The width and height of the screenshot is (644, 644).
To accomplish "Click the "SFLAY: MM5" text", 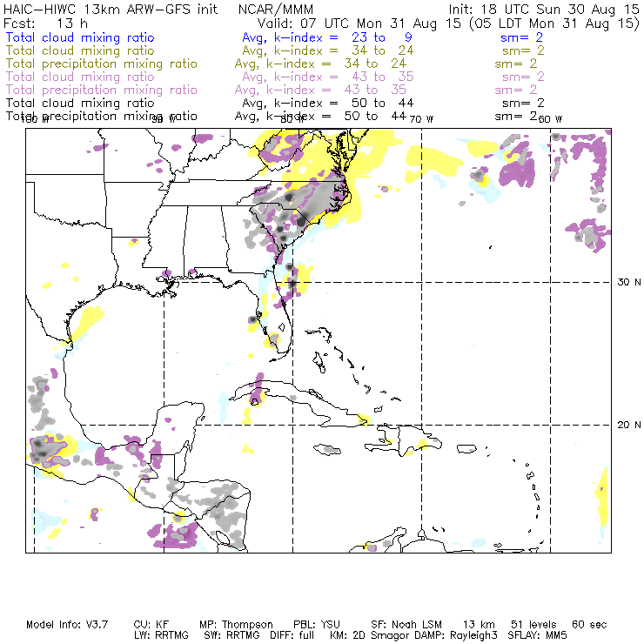I will [537, 635].
